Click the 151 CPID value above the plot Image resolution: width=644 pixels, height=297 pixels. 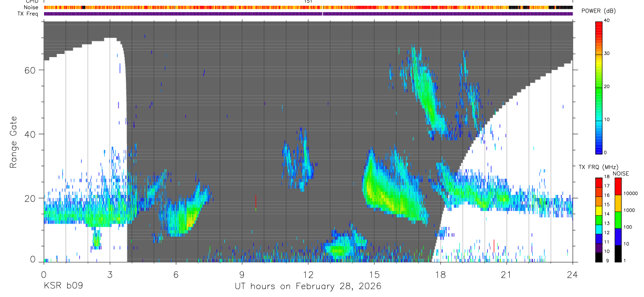pos(308,2)
